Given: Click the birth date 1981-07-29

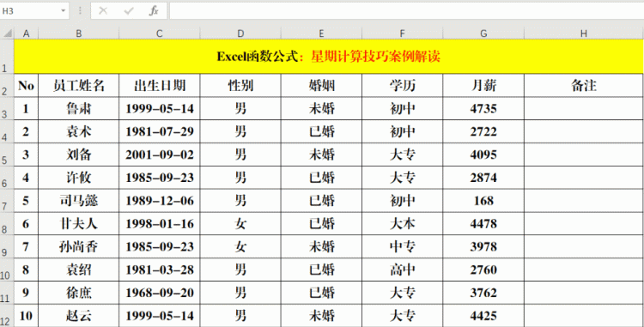Looking at the screenshot, I should pyautogui.click(x=160, y=131).
